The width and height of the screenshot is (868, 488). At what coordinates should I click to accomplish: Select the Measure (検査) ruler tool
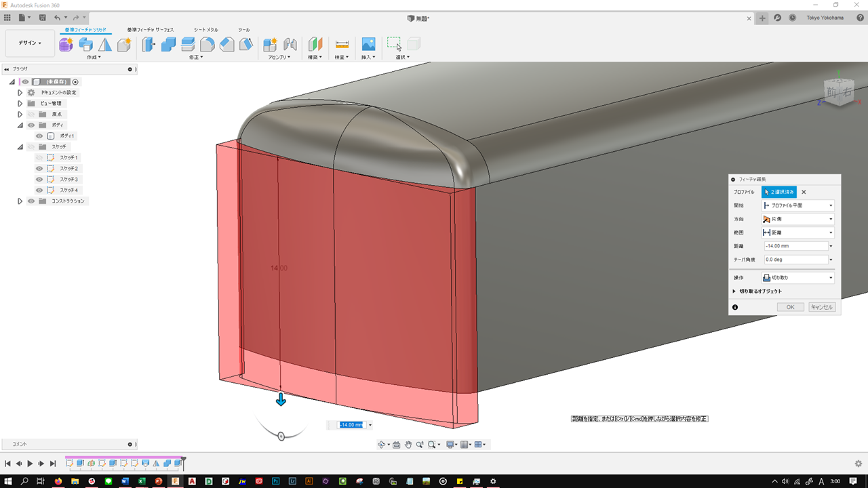click(342, 45)
